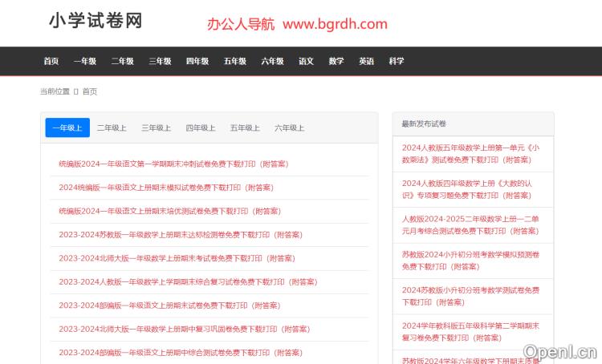
Task: Click the 首页 breadcrumb link
Action: coord(89,91)
